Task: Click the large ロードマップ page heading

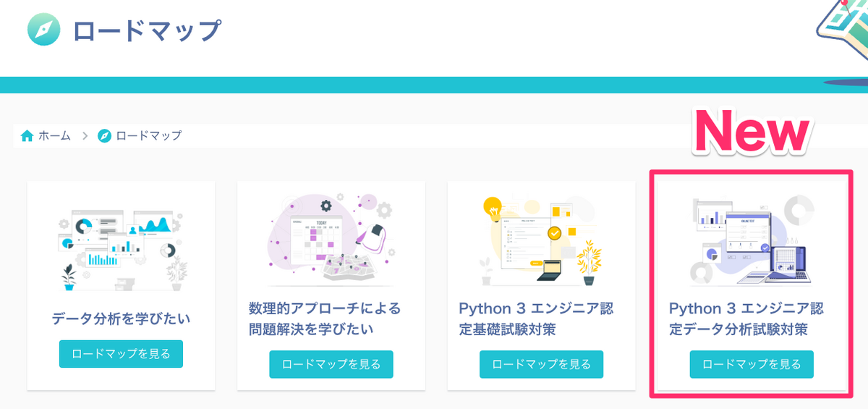Action: [x=147, y=31]
